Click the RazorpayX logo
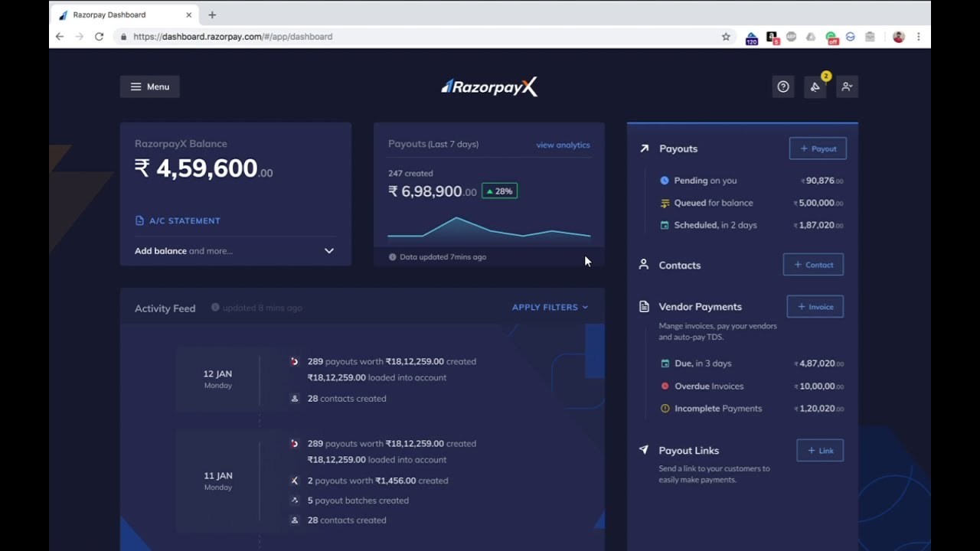 coord(489,86)
